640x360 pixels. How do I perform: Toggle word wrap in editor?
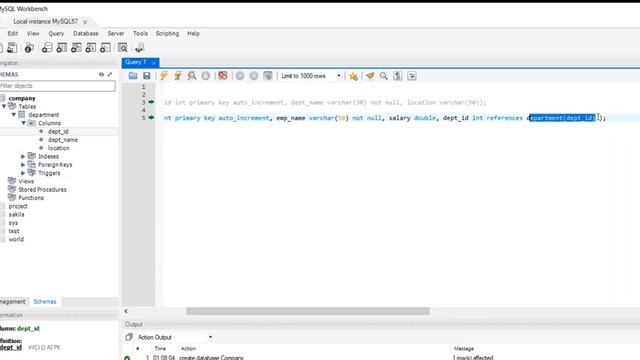[x=412, y=76]
